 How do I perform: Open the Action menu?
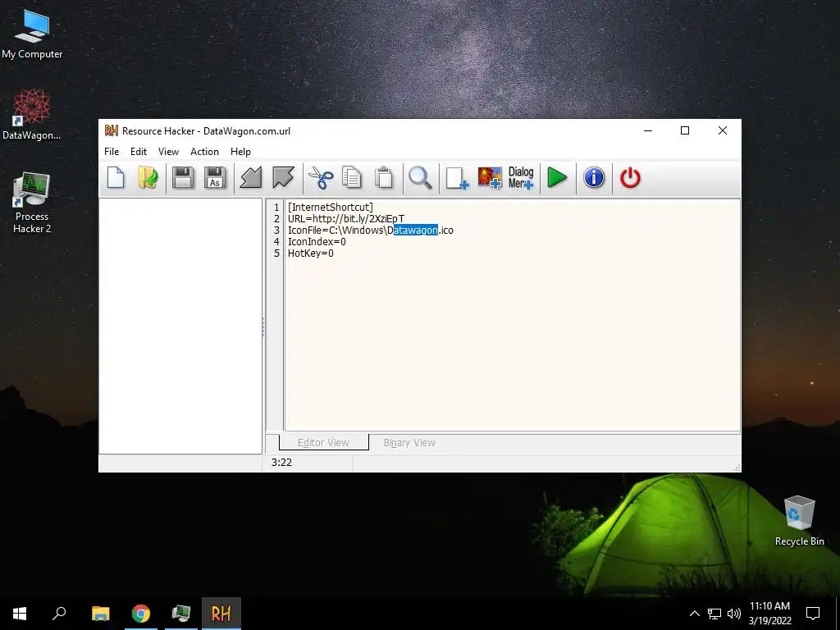tap(204, 152)
